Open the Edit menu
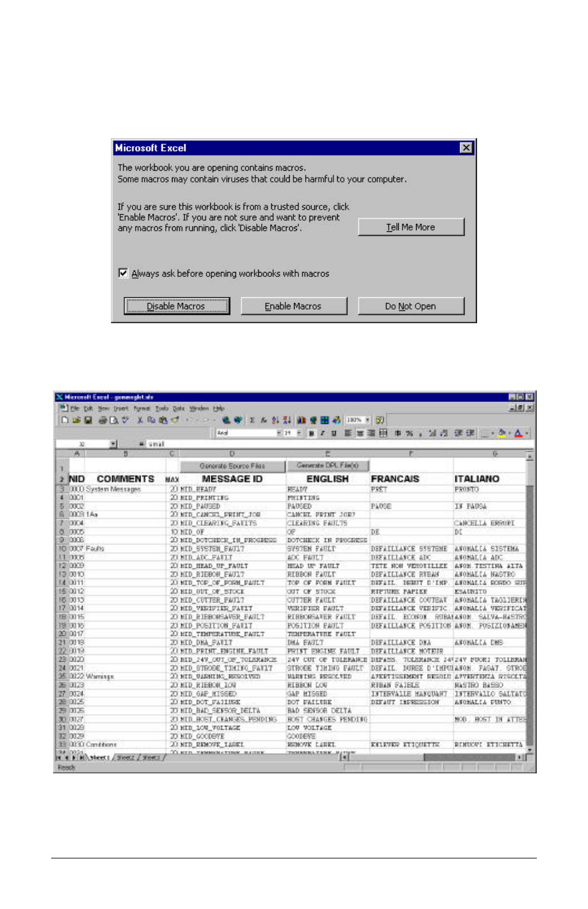Viewport: 588px width, 909px height. 88,408
